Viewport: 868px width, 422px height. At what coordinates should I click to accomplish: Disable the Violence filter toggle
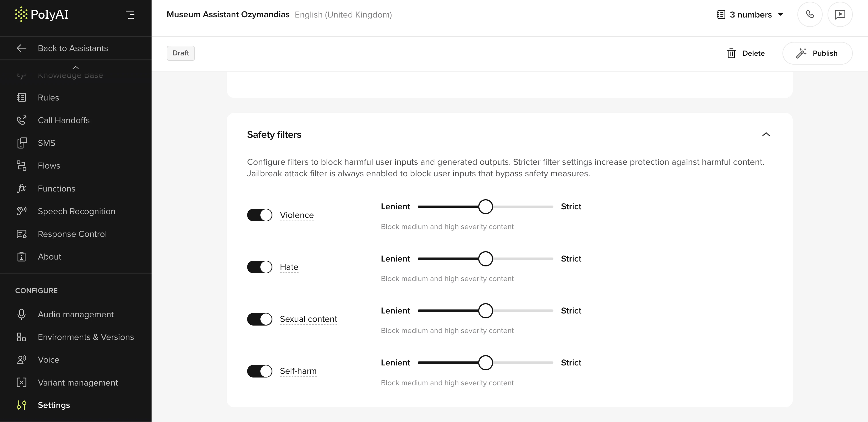point(259,215)
